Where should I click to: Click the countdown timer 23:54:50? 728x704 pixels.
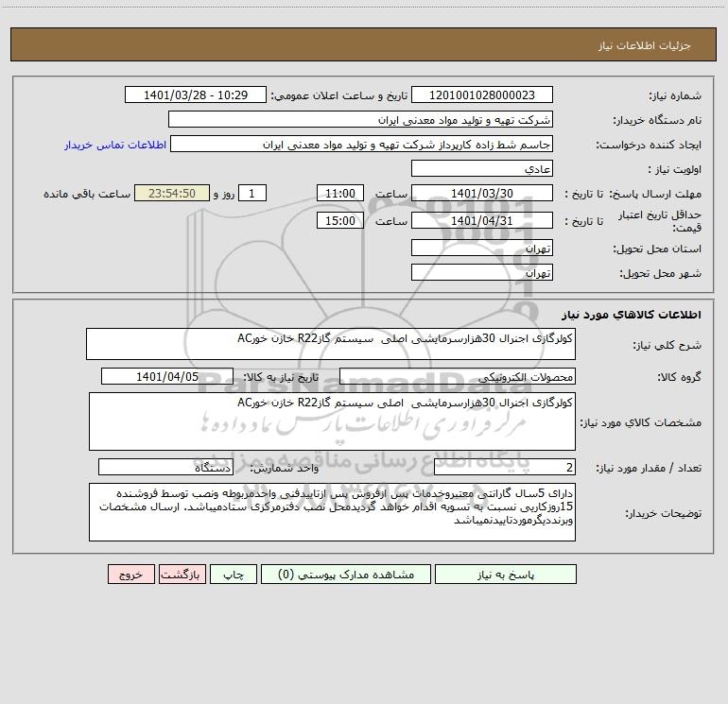(x=172, y=194)
